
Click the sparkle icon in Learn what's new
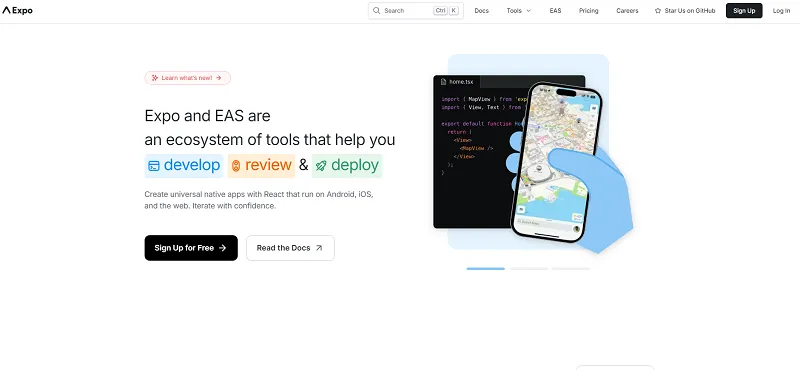pyautogui.click(x=155, y=78)
